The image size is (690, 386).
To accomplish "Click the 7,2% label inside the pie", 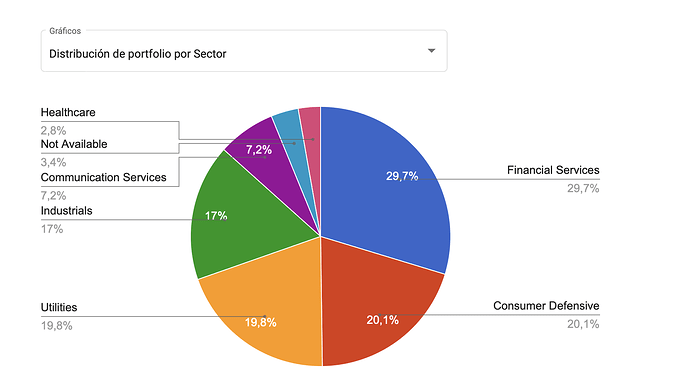I will pos(259,150).
